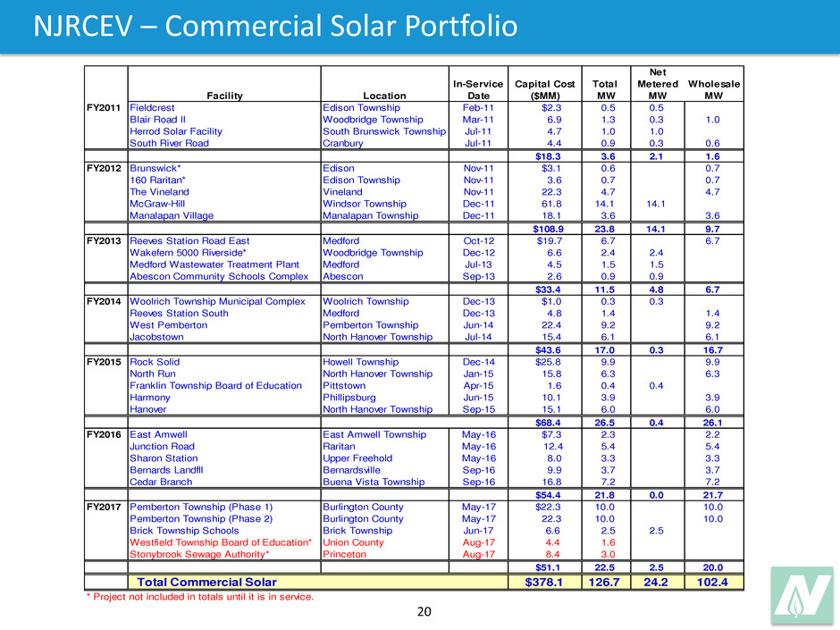This screenshot has width=840, height=630.
Task: Select Franklin Township Board of Education cell
Action: coord(216,386)
